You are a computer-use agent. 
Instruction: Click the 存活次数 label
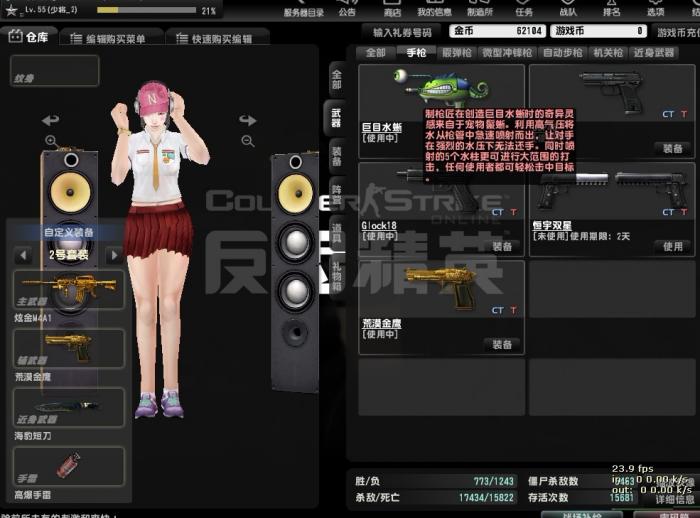coord(548,497)
